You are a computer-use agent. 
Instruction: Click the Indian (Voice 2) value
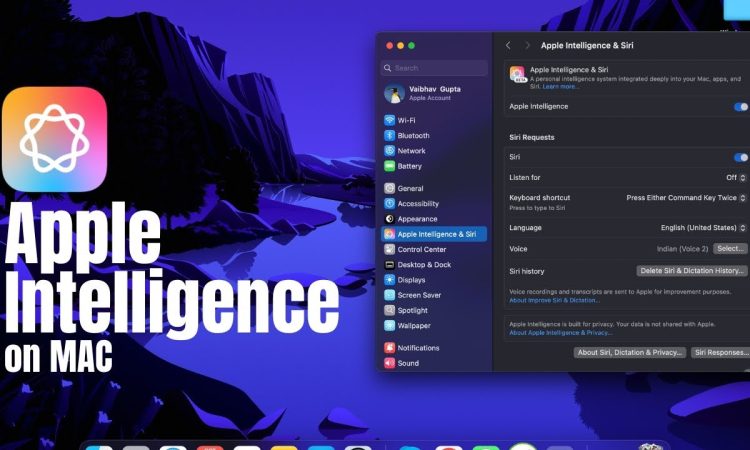click(x=682, y=249)
